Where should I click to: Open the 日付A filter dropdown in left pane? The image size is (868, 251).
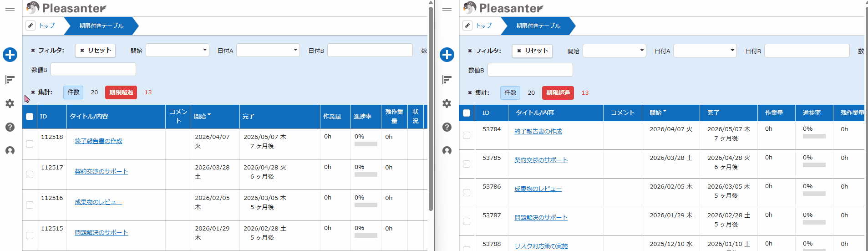(x=268, y=50)
